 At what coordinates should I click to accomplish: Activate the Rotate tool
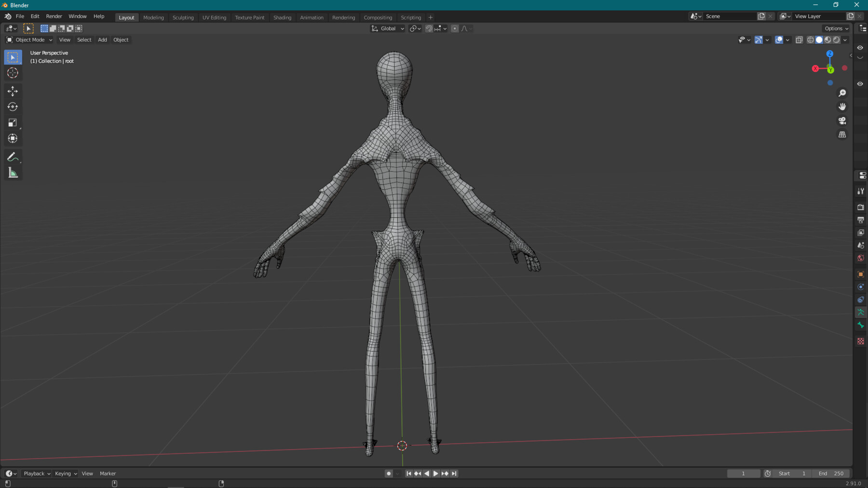point(13,106)
